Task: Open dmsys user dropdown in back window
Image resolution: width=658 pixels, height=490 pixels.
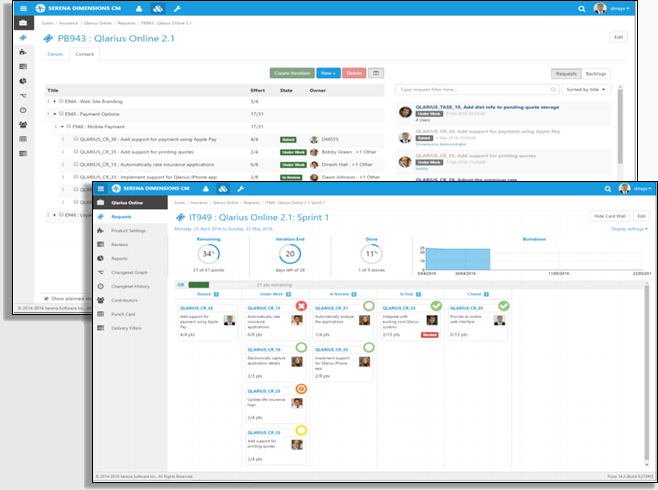Action: pyautogui.click(x=620, y=8)
